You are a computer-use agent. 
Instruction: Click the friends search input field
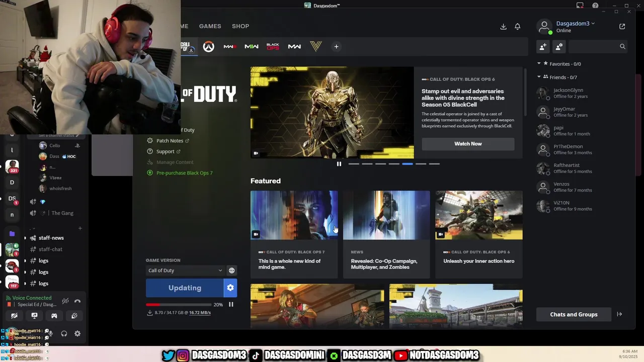coord(594,47)
